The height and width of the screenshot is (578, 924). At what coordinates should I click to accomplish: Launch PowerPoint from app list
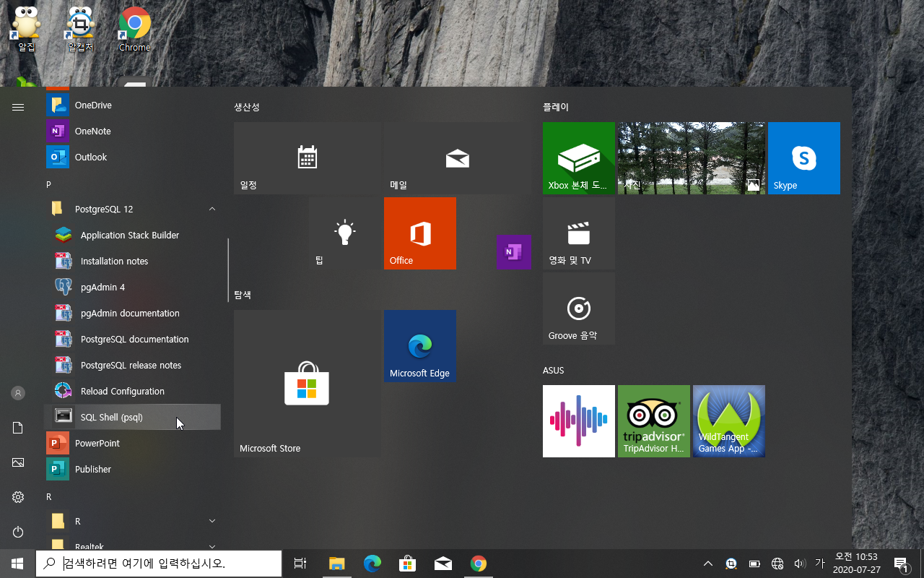point(132,443)
